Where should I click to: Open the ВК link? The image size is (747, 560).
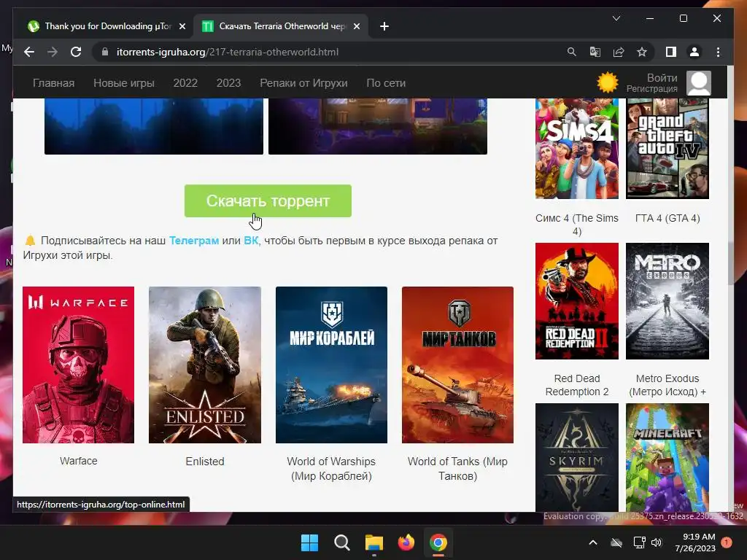click(x=251, y=241)
